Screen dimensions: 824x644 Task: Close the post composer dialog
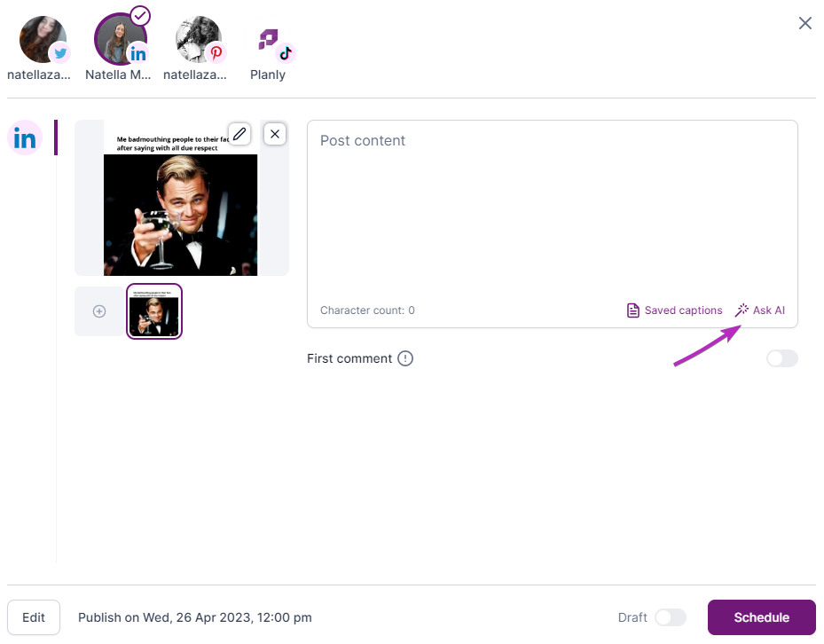[805, 23]
